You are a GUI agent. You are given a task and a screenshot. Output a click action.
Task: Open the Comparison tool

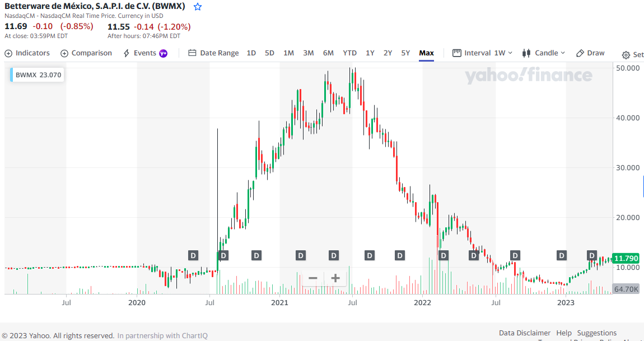point(86,53)
